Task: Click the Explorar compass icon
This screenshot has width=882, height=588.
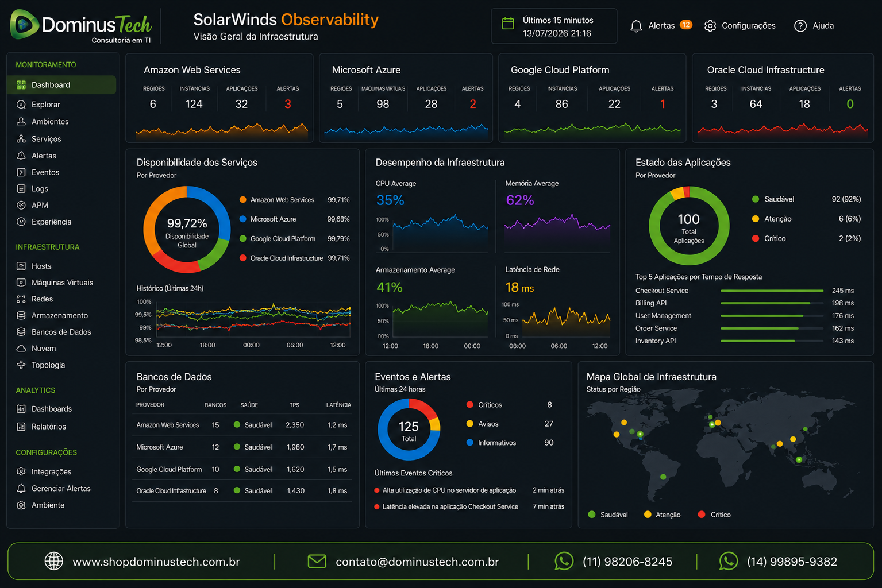Action: (21, 105)
